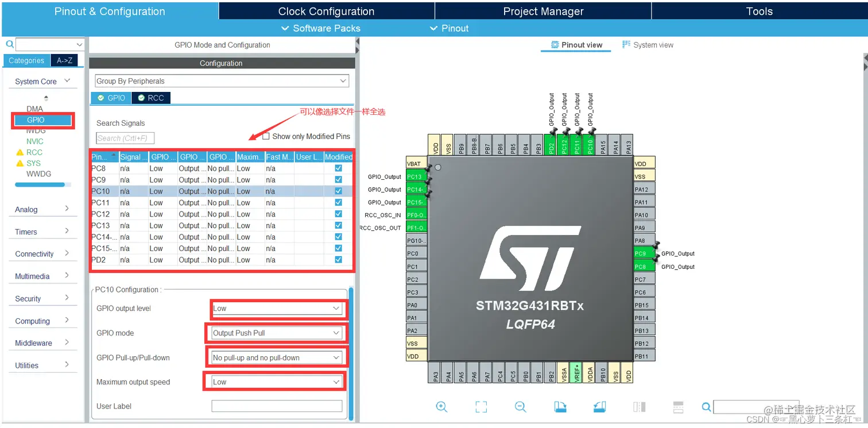Image resolution: width=868 pixels, height=428 pixels.
Task: Open the GPIO output level dropdown
Action: point(277,309)
